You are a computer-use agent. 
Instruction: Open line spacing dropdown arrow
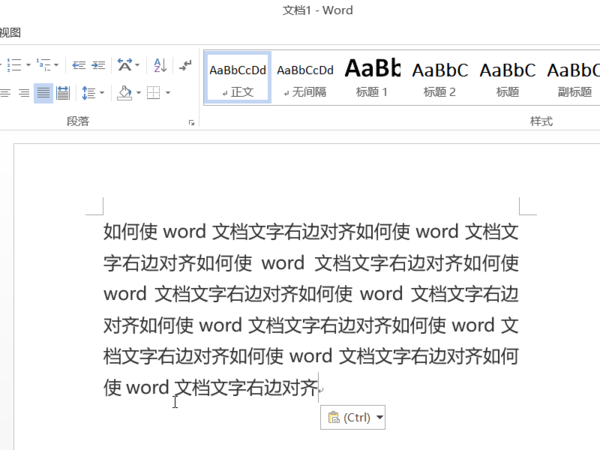[102, 93]
